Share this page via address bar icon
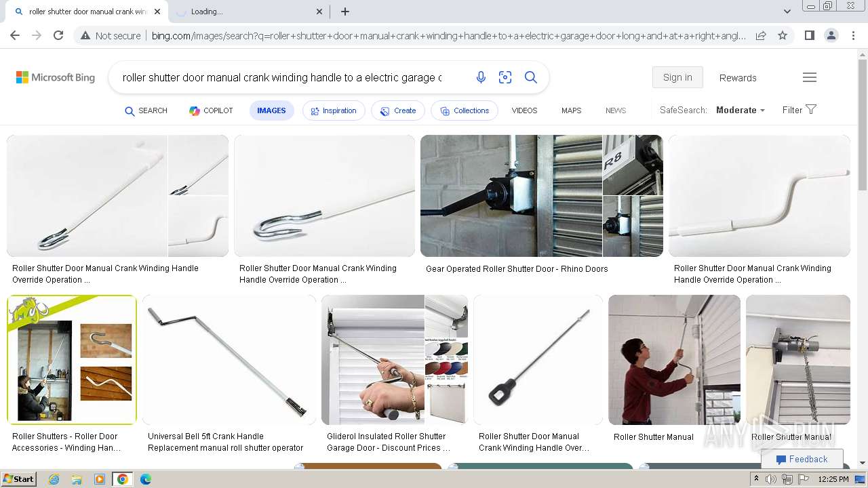Viewport: 868px width, 488px height. (761, 35)
